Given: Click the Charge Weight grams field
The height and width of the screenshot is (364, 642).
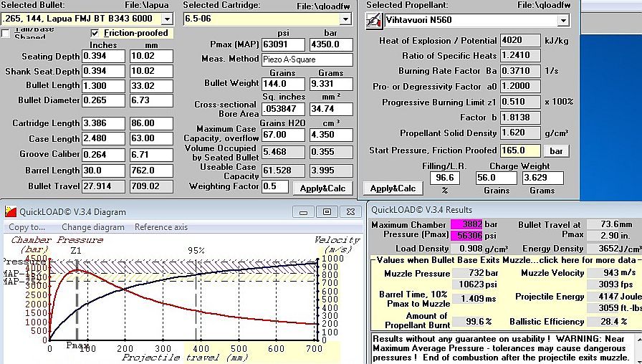Looking at the screenshot, I should tap(543, 178).
